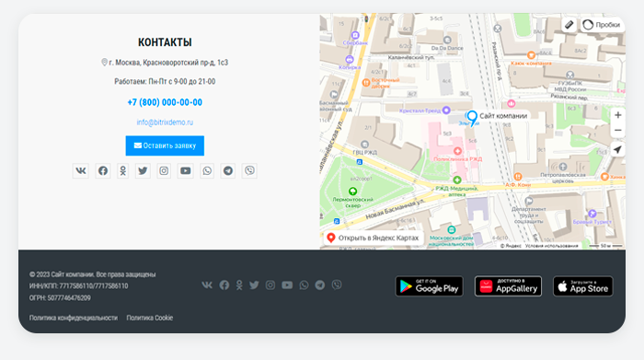Viewport: 644px width, 360px height.
Task: Open the Telegram icon under contacts
Action: [228, 170]
